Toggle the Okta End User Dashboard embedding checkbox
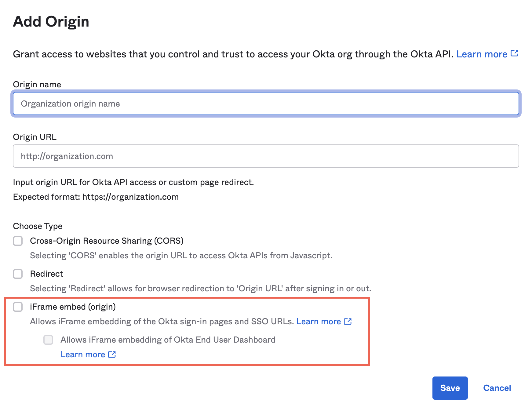This screenshot has width=532, height=411. [x=48, y=340]
